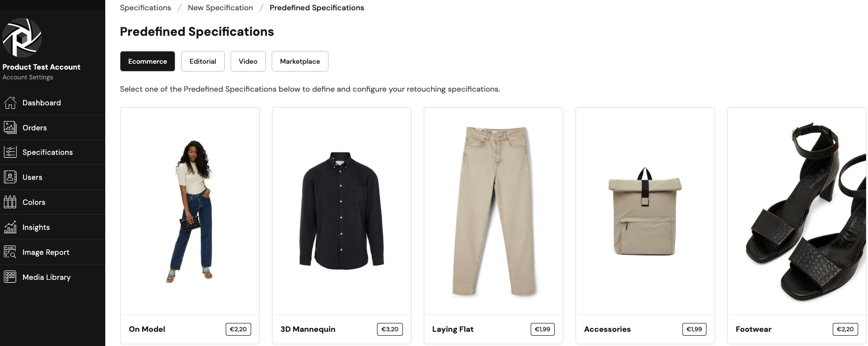
Task: Click the Product Test Account logo
Action: [x=23, y=38]
